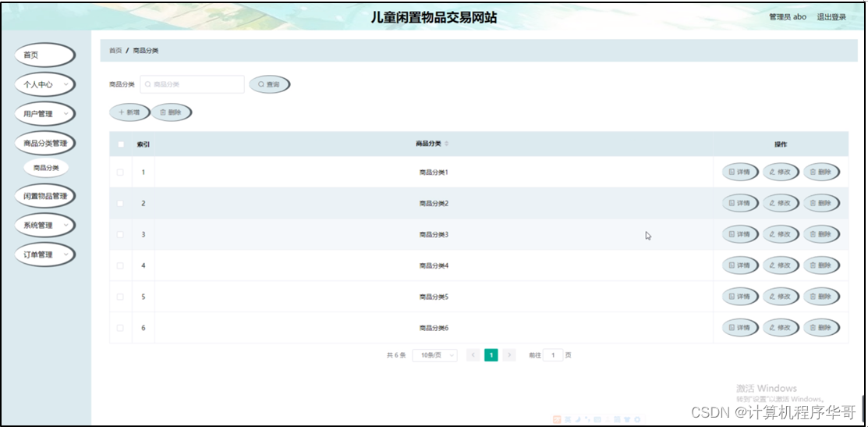The image size is (868, 427).
Task: Toggle the select-all checkbox in table header
Action: (121, 144)
